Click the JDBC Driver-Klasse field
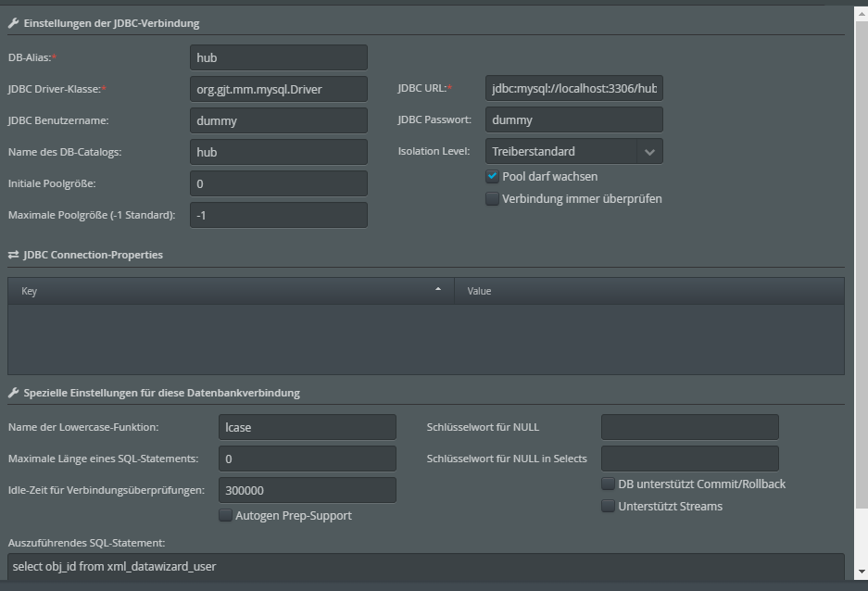 tap(278, 89)
